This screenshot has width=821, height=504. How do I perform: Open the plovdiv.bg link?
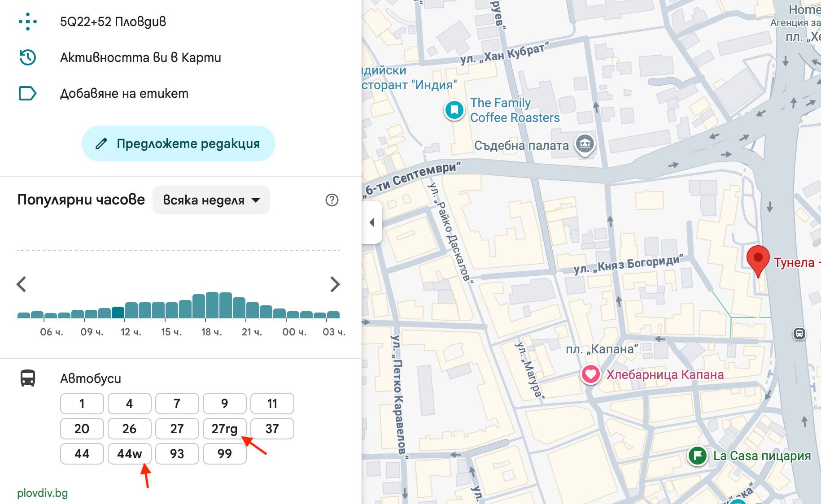coord(43,493)
